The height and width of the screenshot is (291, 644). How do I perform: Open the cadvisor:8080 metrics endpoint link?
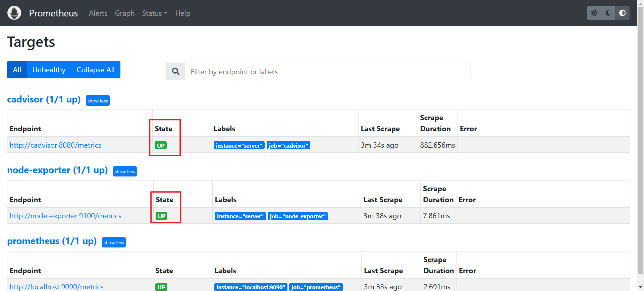click(55, 145)
